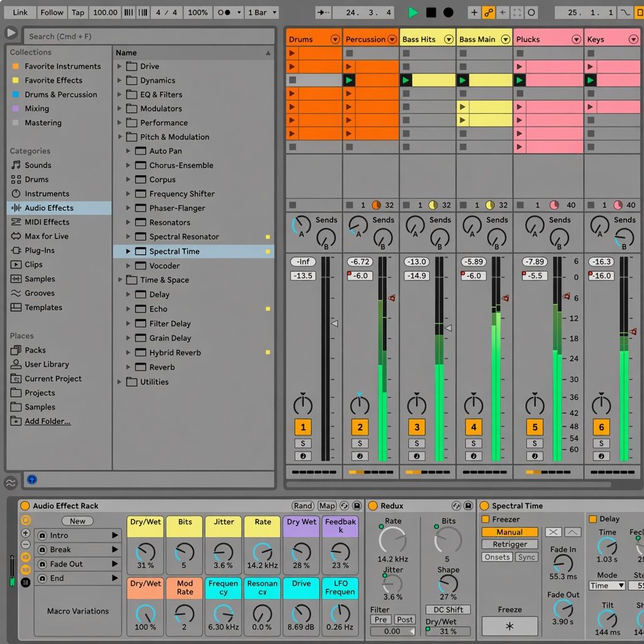Click the Freeze snowflake button

(509, 626)
